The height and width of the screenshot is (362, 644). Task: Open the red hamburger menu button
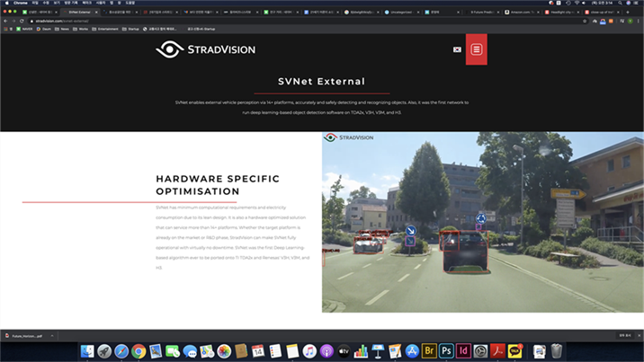point(476,49)
